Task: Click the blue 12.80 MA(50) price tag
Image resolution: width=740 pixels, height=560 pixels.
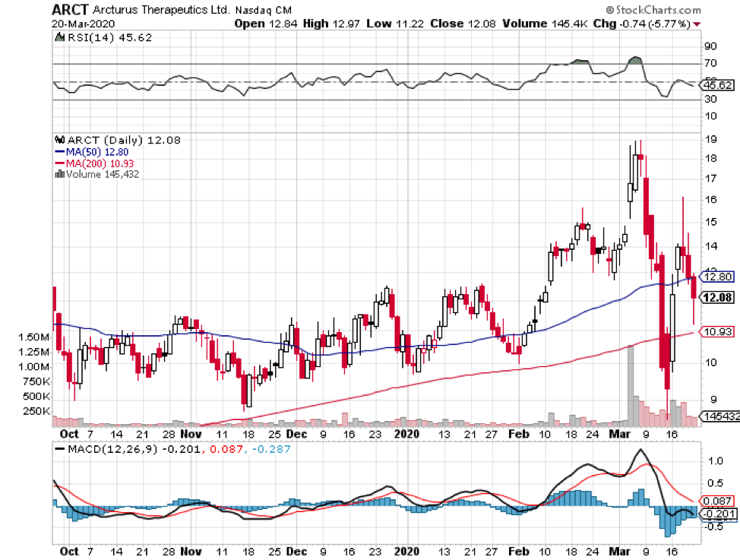Action: click(x=717, y=277)
